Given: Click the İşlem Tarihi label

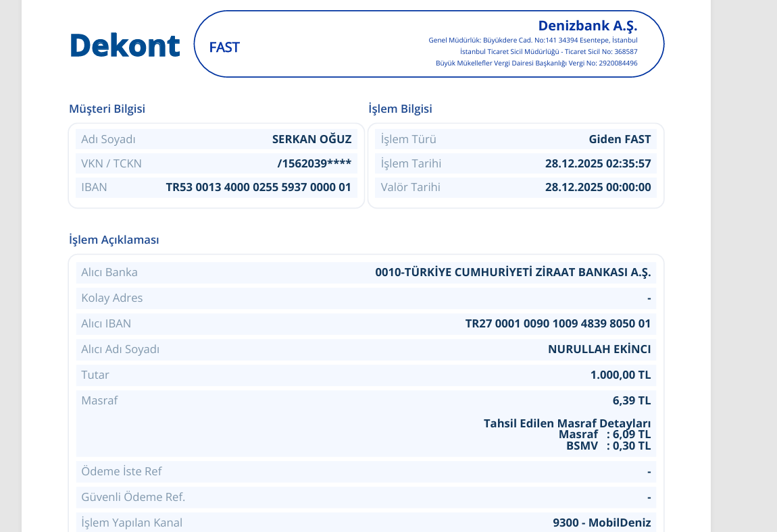Looking at the screenshot, I should point(411,163).
